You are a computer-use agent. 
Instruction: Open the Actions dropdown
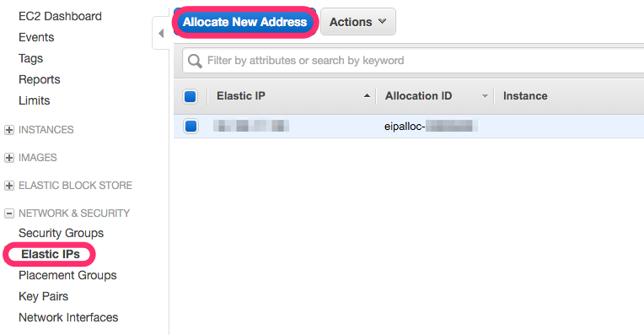(x=358, y=22)
